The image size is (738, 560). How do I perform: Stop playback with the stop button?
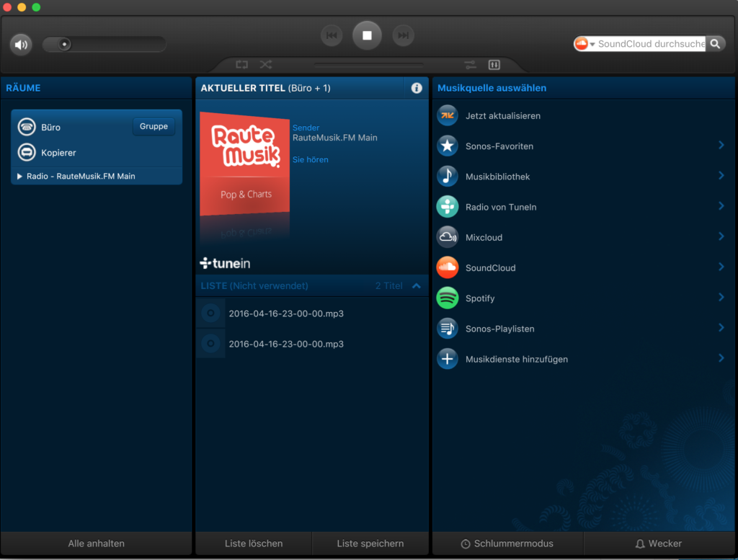367,35
